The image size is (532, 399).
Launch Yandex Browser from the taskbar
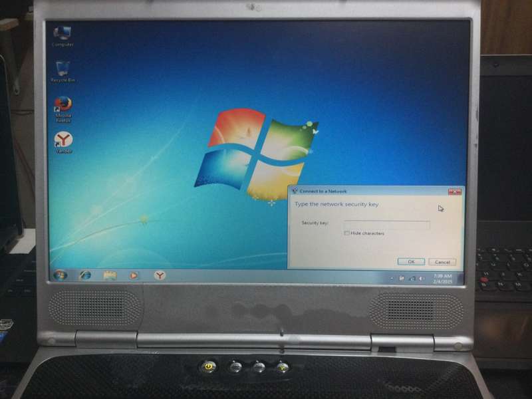click(160, 275)
